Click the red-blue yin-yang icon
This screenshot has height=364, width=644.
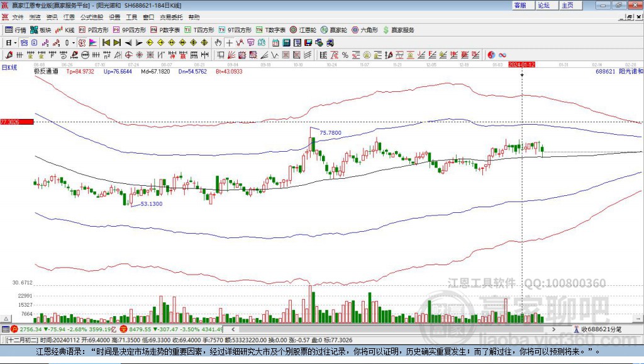(491, 55)
